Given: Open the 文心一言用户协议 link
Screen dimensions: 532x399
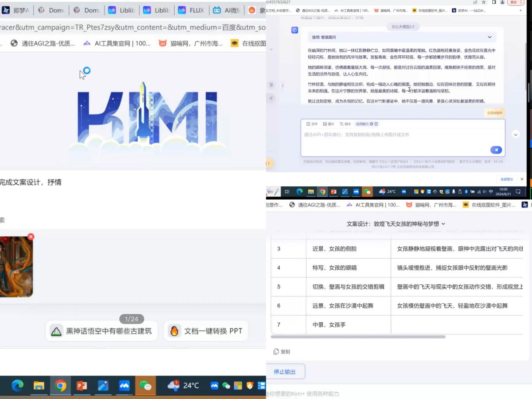Looking at the screenshot, I should pos(394,162).
